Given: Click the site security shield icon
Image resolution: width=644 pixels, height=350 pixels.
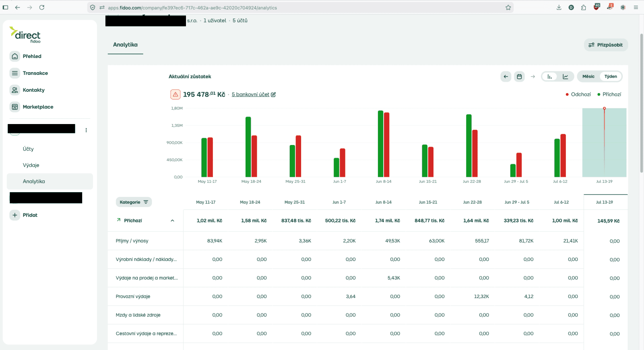Looking at the screenshot, I should [93, 8].
